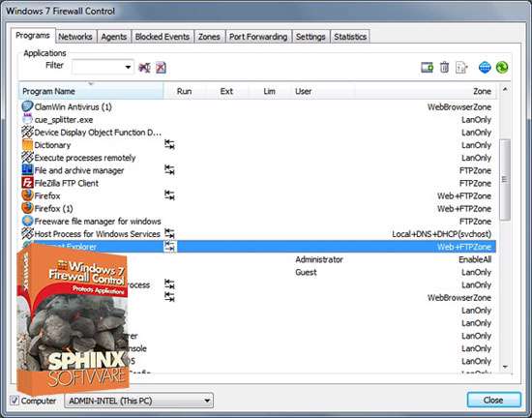
Task: Click the cue_splitter.exe program icon
Action: click(27, 119)
